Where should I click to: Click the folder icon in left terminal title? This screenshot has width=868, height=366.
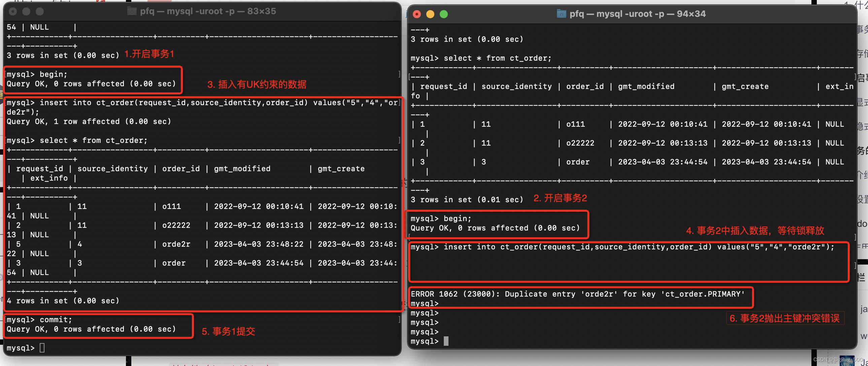132,11
